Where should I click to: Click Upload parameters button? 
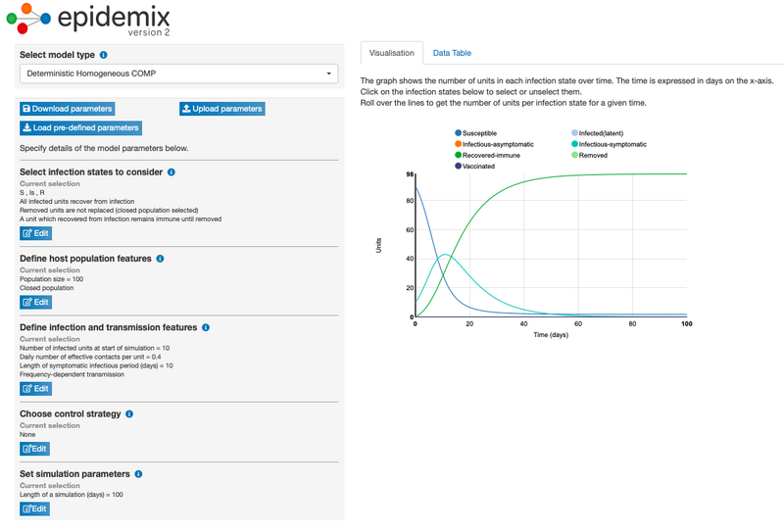221,109
